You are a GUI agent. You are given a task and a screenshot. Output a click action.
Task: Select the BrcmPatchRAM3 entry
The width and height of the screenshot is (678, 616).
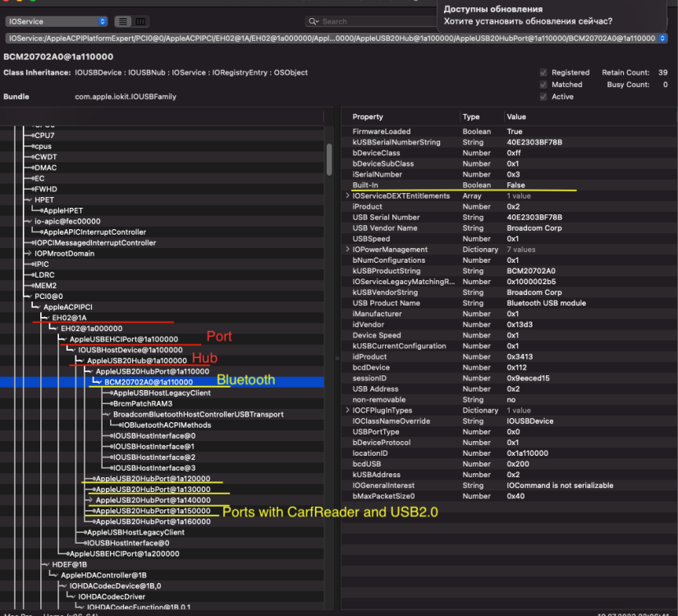point(143,403)
